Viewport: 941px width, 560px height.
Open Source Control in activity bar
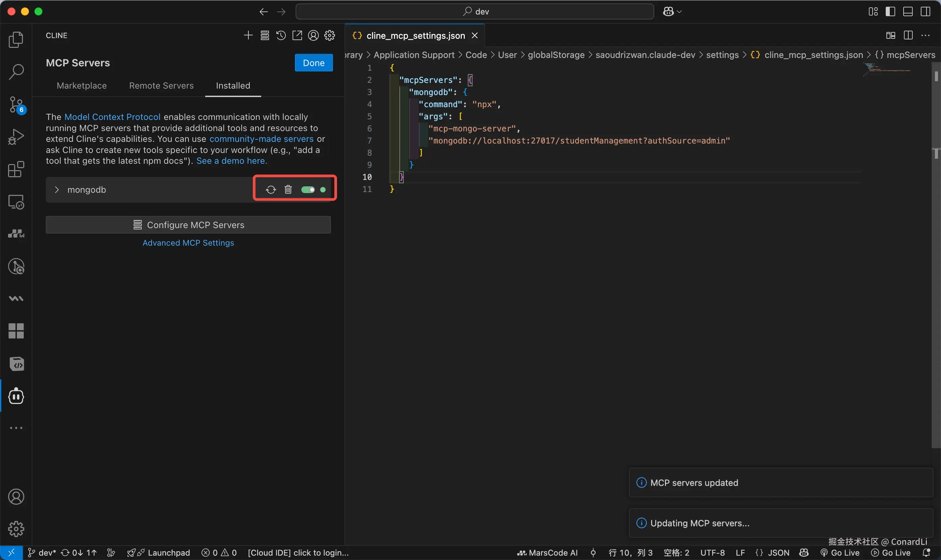pos(16,104)
